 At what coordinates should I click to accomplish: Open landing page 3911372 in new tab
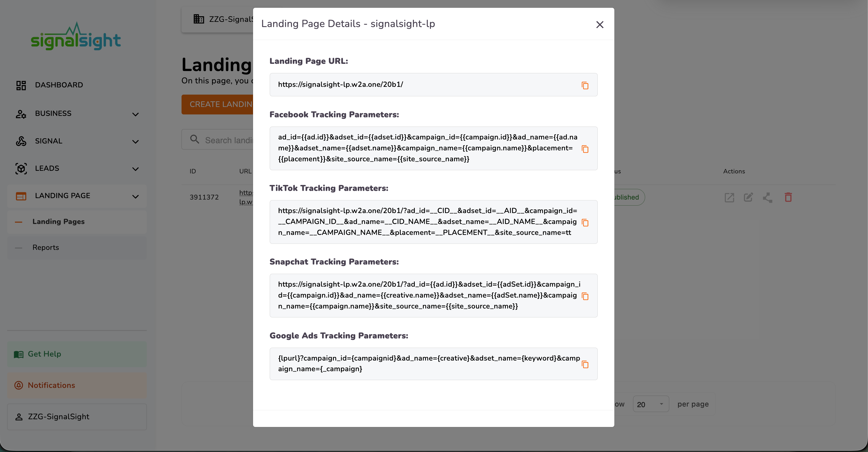[x=729, y=197]
